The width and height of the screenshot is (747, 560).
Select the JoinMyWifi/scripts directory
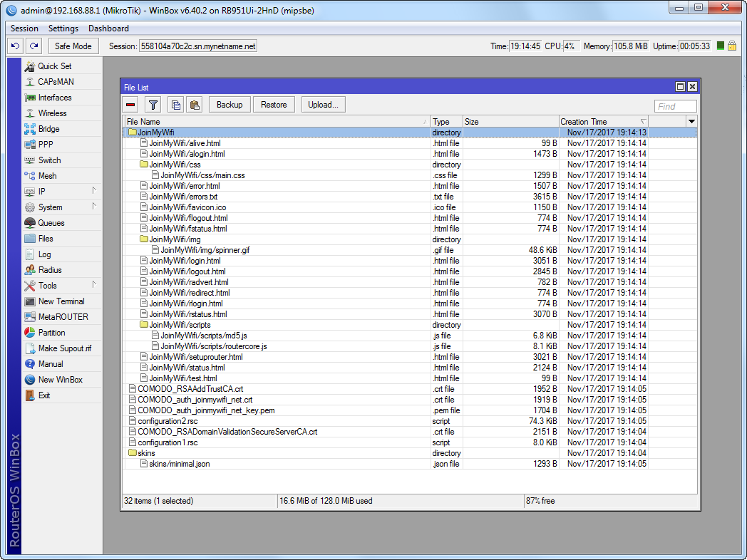[410, 325]
